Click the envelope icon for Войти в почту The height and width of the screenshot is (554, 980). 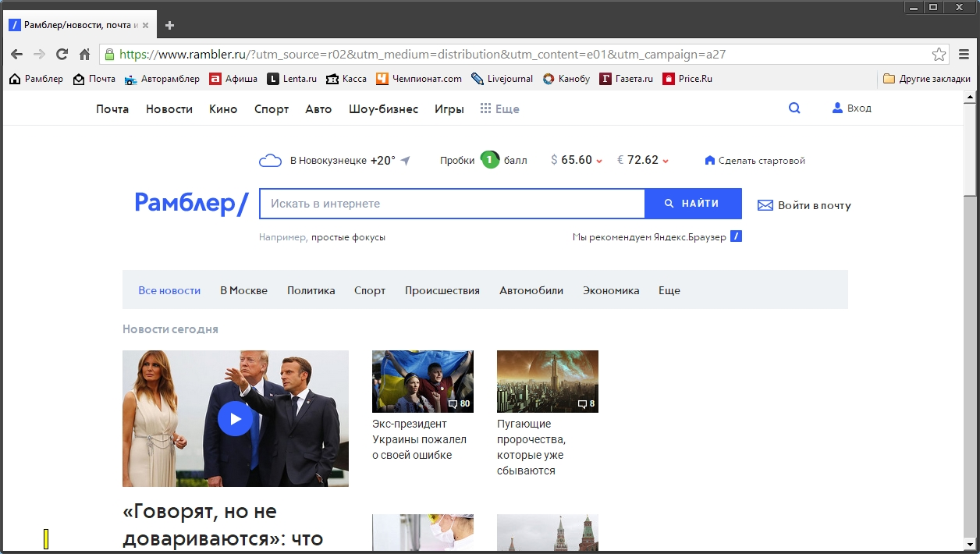pos(765,205)
